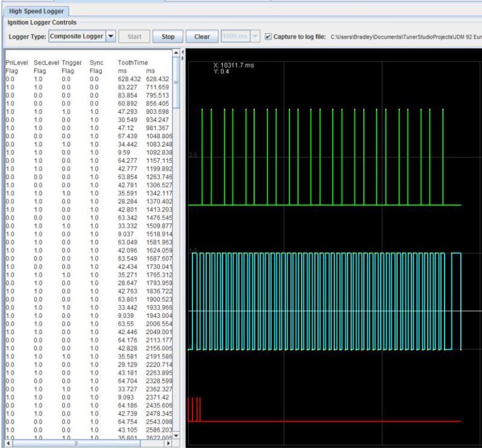
Task: Open the Logger Type dropdown arrow
Action: (111, 36)
